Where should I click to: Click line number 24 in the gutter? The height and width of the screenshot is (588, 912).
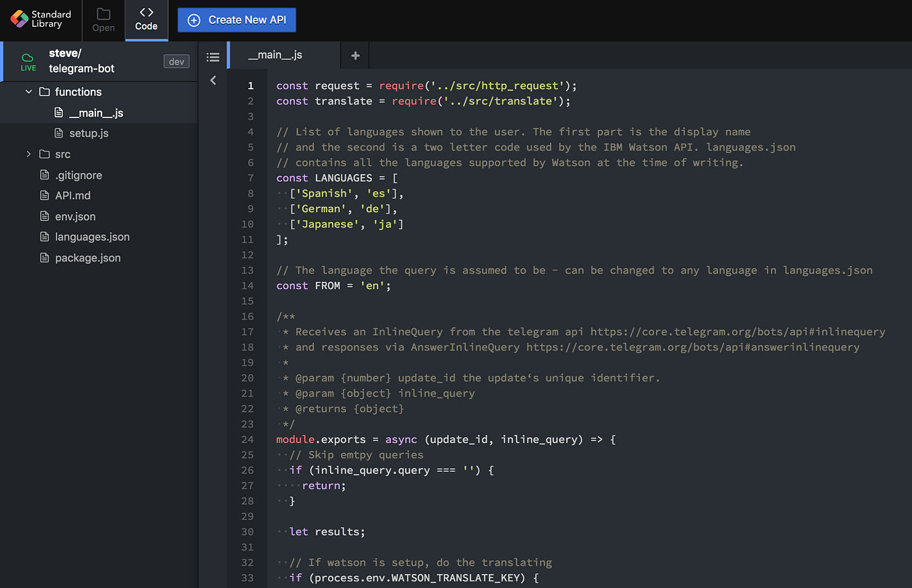(x=248, y=439)
